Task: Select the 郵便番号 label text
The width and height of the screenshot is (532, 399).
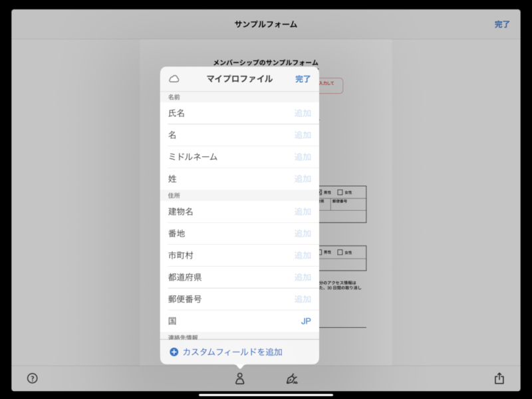Action: (x=185, y=299)
